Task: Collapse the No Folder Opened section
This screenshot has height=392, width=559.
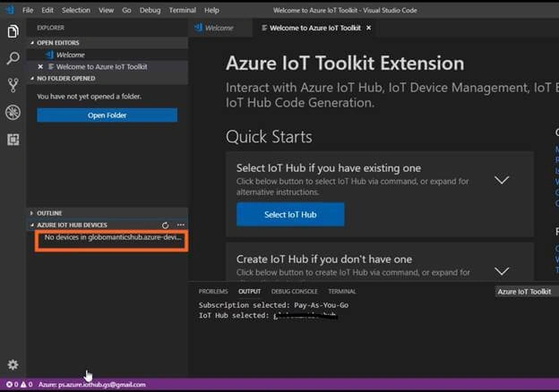Action: (107, 79)
